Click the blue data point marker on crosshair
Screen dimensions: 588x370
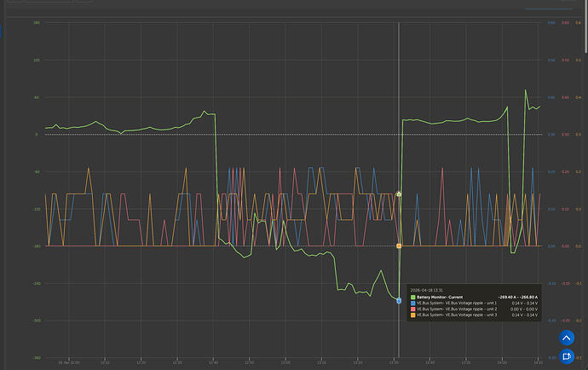pos(399,300)
